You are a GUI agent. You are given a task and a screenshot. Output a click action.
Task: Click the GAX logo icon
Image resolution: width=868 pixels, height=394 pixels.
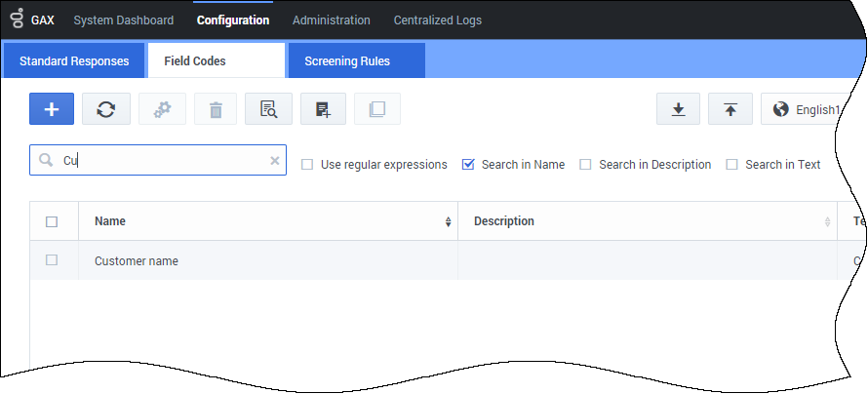[x=18, y=20]
